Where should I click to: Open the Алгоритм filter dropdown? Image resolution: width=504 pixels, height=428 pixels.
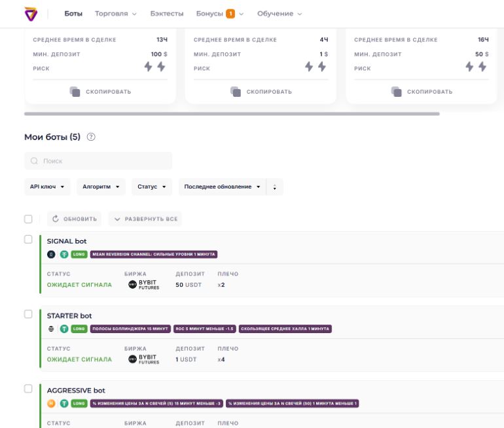pos(101,187)
